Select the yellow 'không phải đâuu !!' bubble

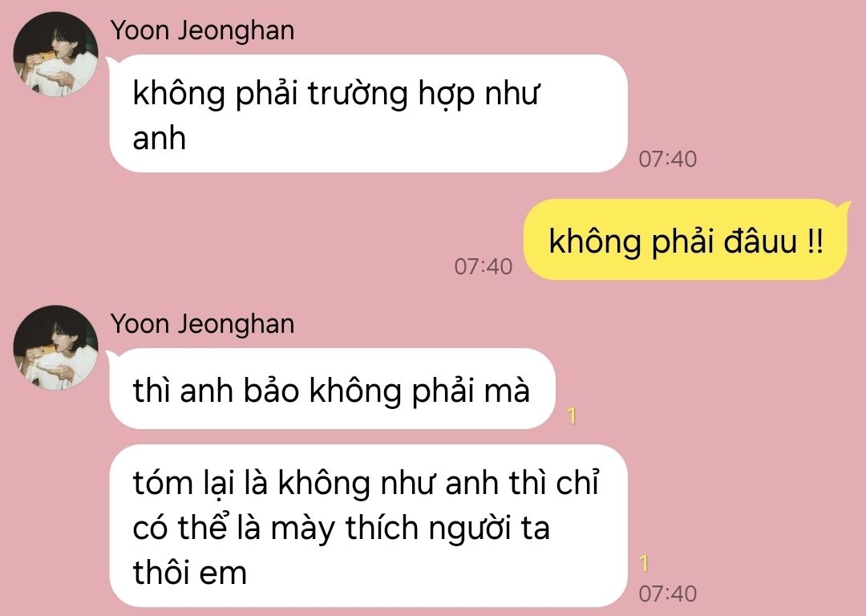pos(685,239)
